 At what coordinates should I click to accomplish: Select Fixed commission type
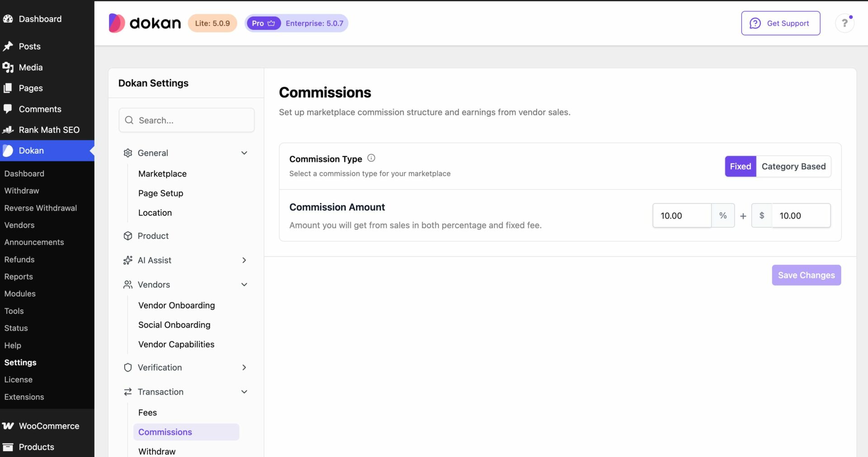tap(741, 166)
